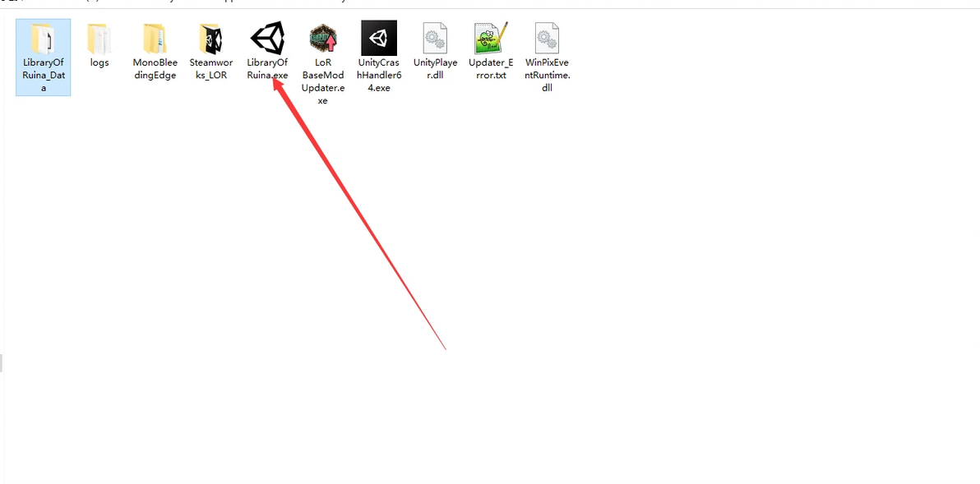Select the LoR BaseMod Updater.exe icon
980x484 pixels.
pyautogui.click(x=323, y=38)
